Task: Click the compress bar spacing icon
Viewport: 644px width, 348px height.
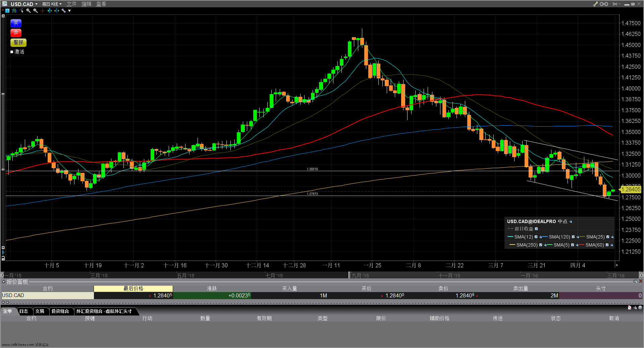Action: tap(57, 11)
